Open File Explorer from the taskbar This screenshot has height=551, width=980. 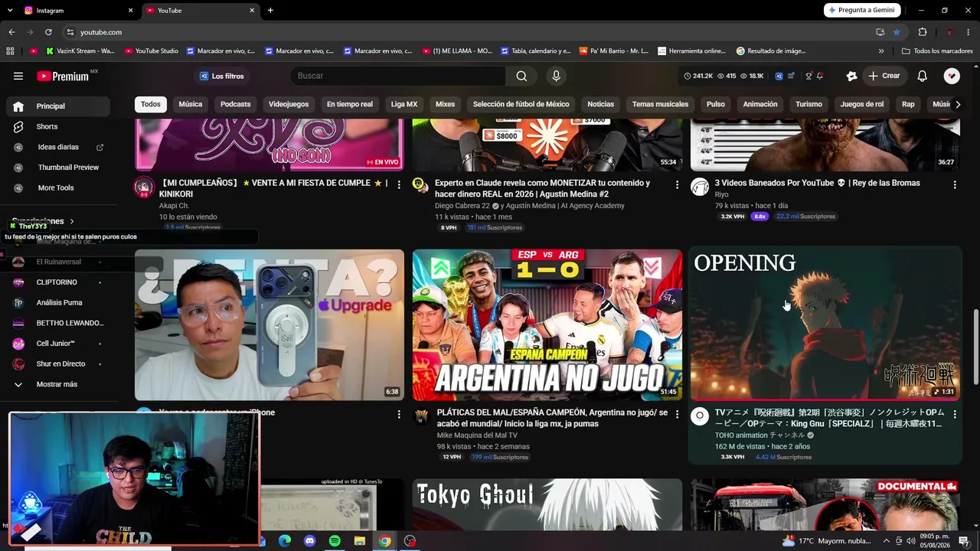pos(360,541)
